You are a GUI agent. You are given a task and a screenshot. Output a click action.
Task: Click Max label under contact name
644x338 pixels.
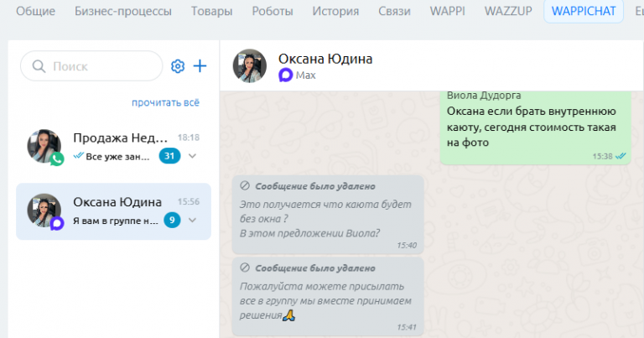pos(305,75)
